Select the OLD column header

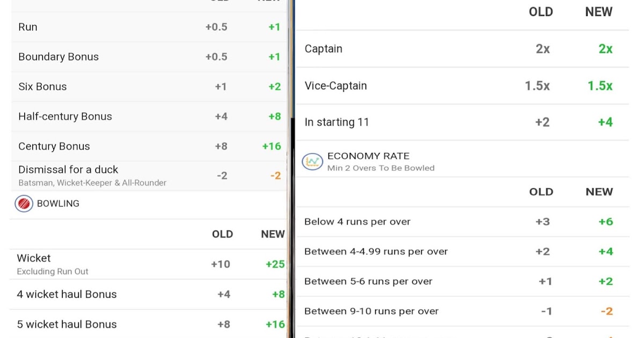click(541, 12)
